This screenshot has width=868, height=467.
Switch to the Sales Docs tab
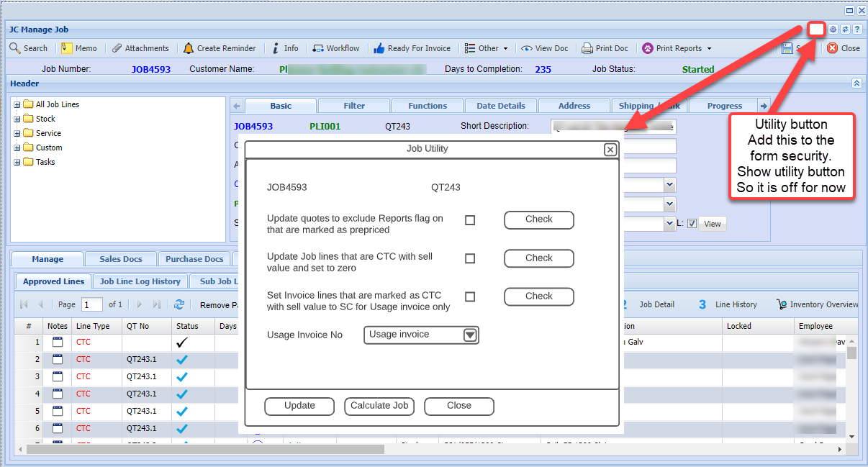click(x=120, y=259)
